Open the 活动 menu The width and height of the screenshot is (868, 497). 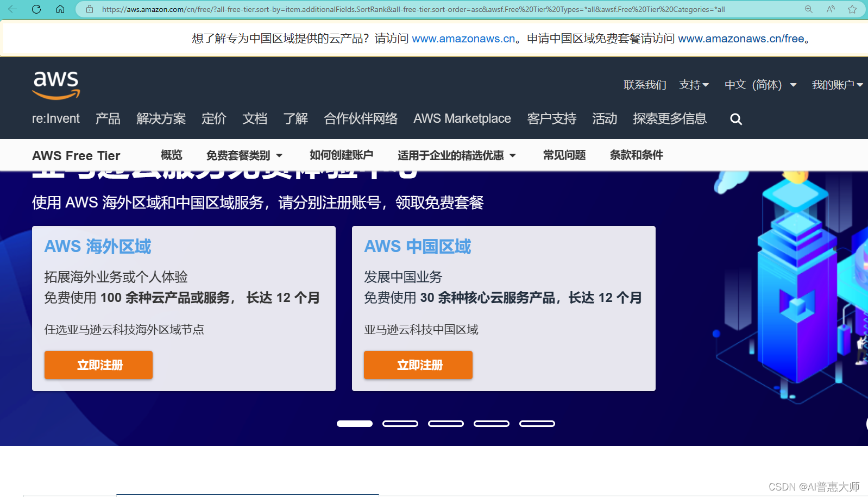point(605,118)
